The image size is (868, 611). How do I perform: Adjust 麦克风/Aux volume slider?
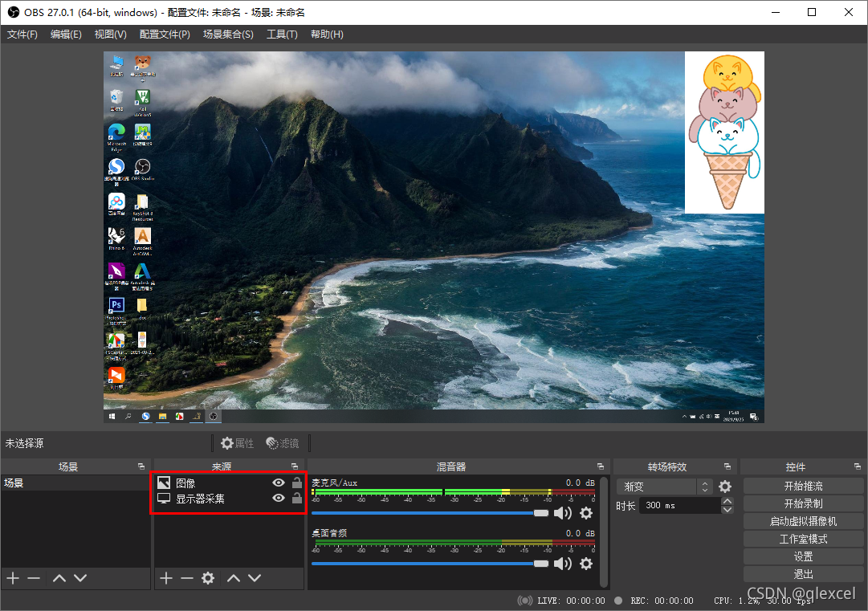tap(430, 513)
